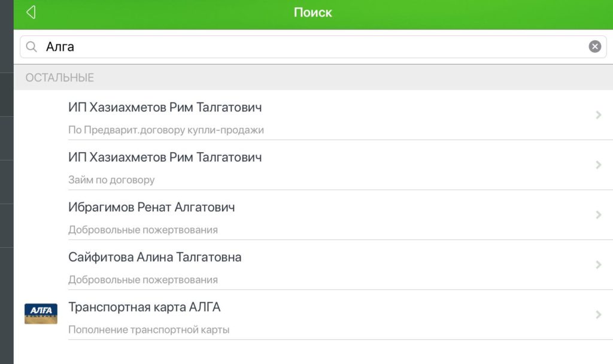Click the АЛГА transport card logo
Screen dimensions: 613x364
click(41, 313)
